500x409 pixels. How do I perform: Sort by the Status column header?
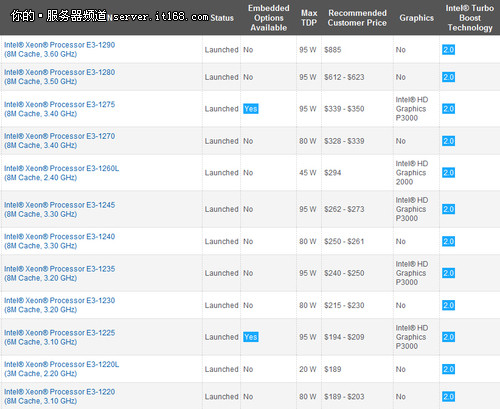pyautogui.click(x=222, y=18)
